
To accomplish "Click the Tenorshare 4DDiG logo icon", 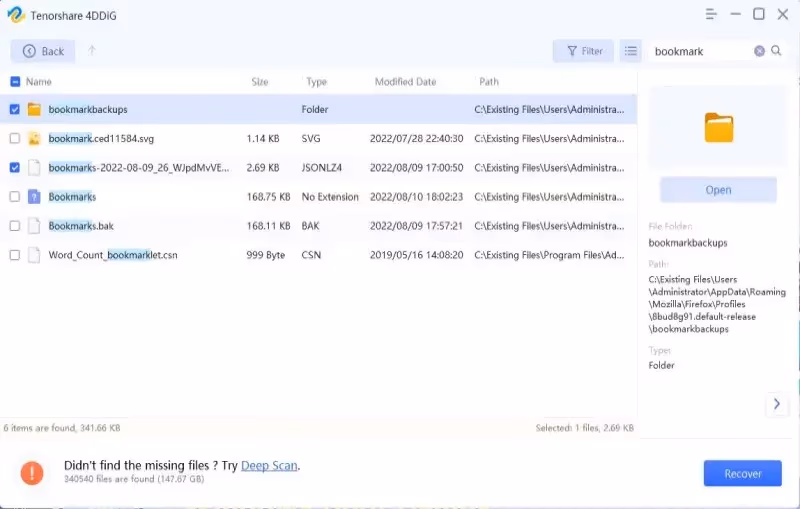I will [x=16, y=15].
